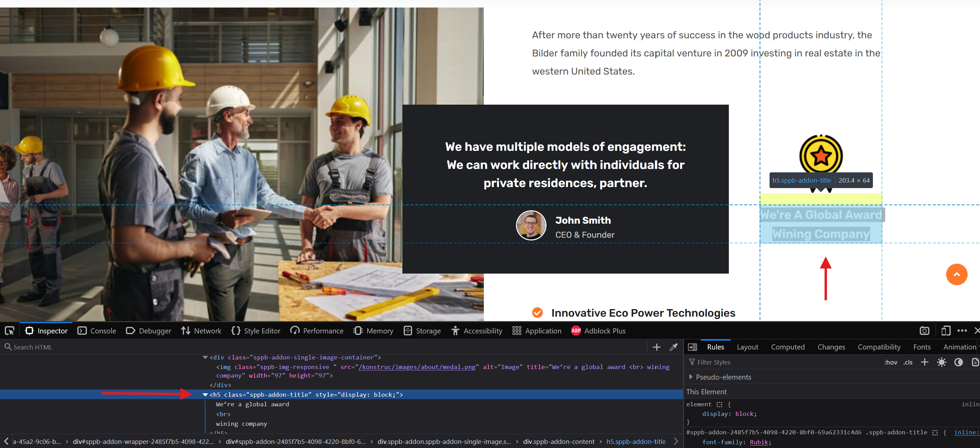Open the medal.png image source link
The height and width of the screenshot is (448, 980).
click(416, 367)
